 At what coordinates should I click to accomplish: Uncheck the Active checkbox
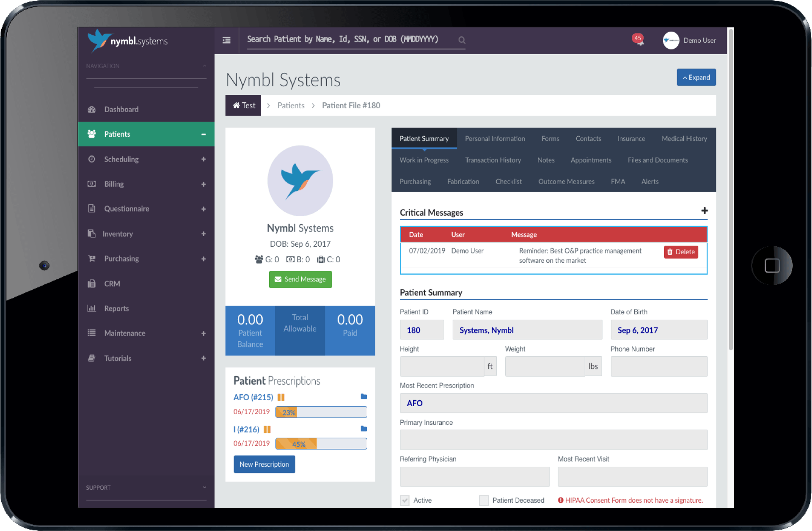(x=405, y=500)
